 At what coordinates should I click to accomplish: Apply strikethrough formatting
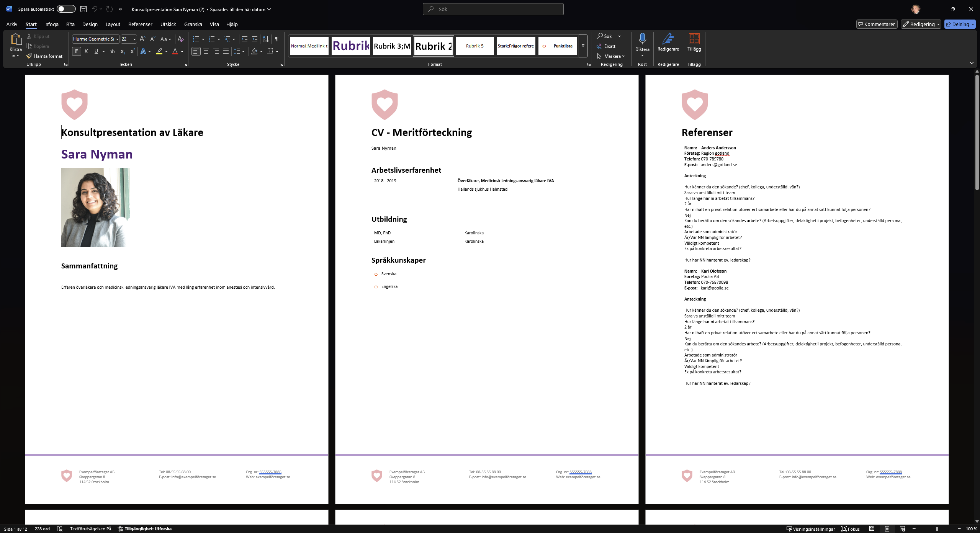tap(112, 51)
